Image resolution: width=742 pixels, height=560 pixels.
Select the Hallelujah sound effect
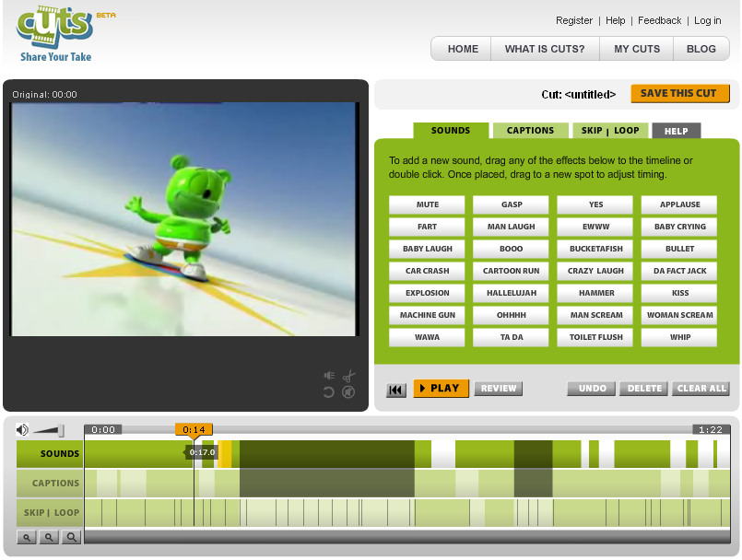(x=511, y=293)
